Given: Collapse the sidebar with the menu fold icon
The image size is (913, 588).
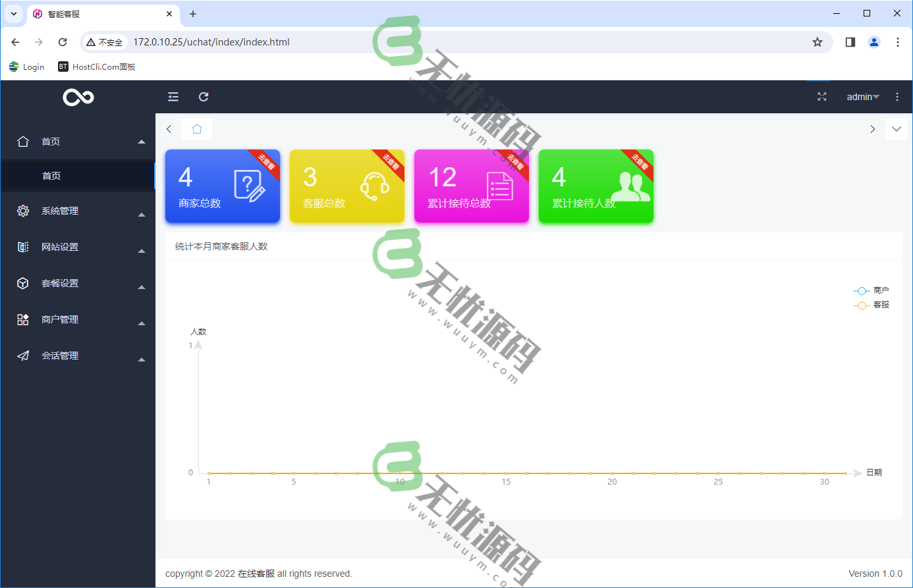Looking at the screenshot, I should (x=173, y=97).
